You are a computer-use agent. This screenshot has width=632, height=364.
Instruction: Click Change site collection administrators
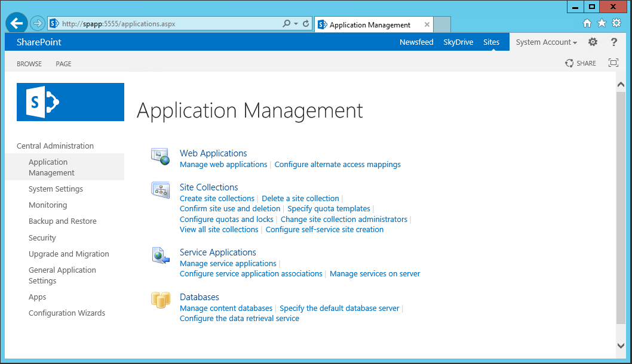344,219
